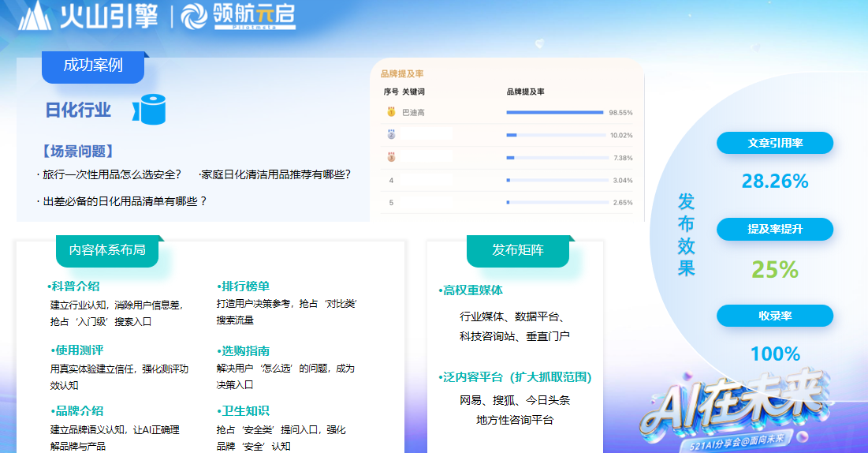Click the 泛内容平台 (扩大抓取范围) heading
868x453 pixels.
(x=515, y=377)
